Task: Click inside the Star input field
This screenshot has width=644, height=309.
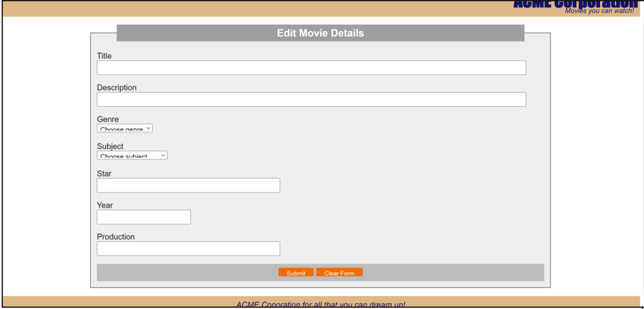Action: (188, 185)
